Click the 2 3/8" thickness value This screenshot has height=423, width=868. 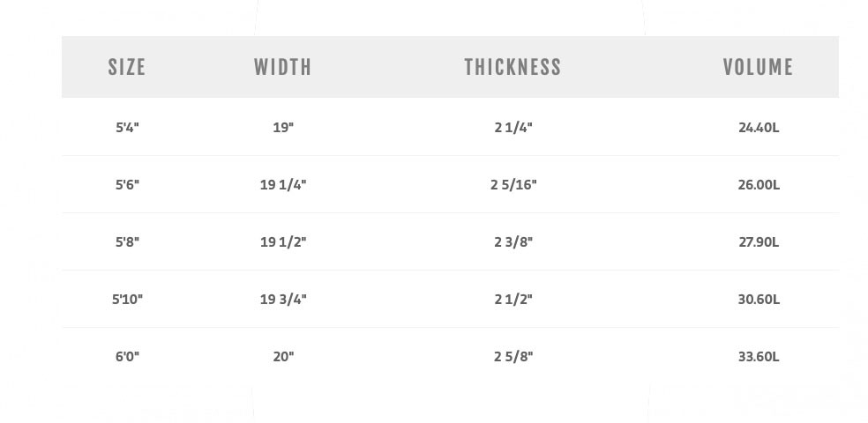tap(513, 241)
